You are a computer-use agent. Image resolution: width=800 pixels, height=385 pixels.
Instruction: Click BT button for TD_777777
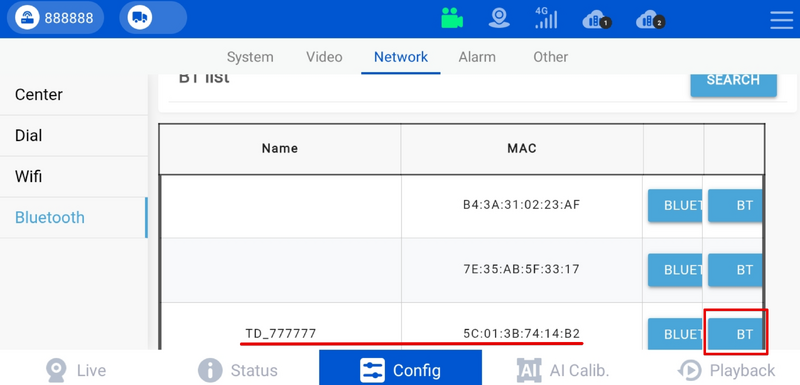point(735,334)
